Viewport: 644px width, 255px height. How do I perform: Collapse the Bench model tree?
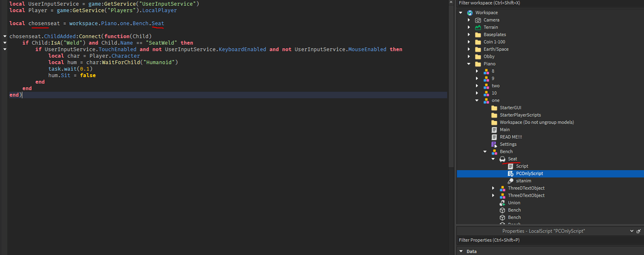[485, 152]
